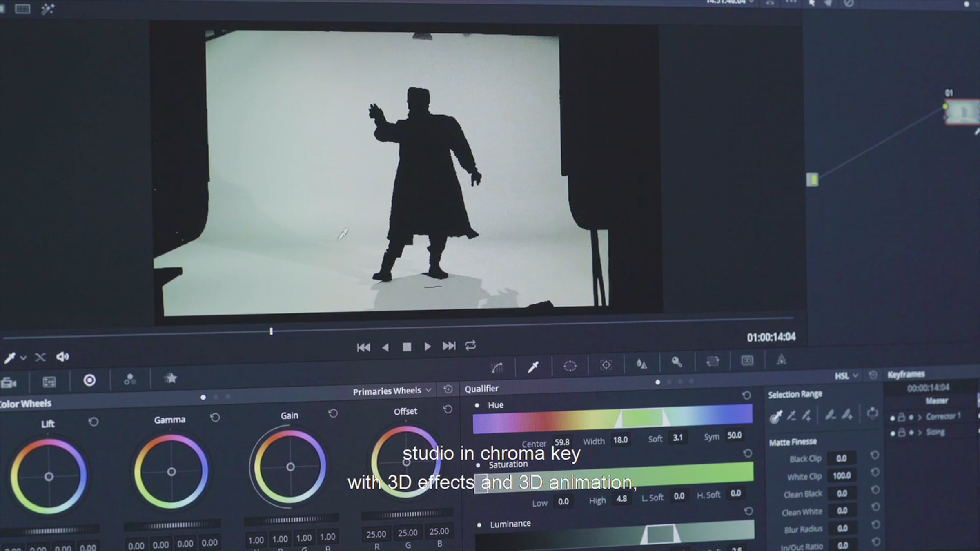Image resolution: width=980 pixels, height=551 pixels.
Task: Open the Power Window palette icon
Action: pyautogui.click(x=570, y=366)
